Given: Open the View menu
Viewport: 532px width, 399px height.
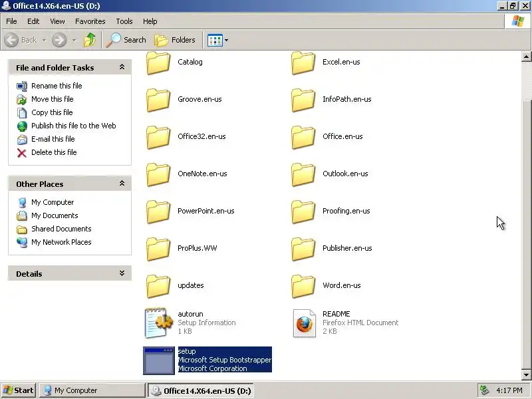Looking at the screenshot, I should pos(57,21).
